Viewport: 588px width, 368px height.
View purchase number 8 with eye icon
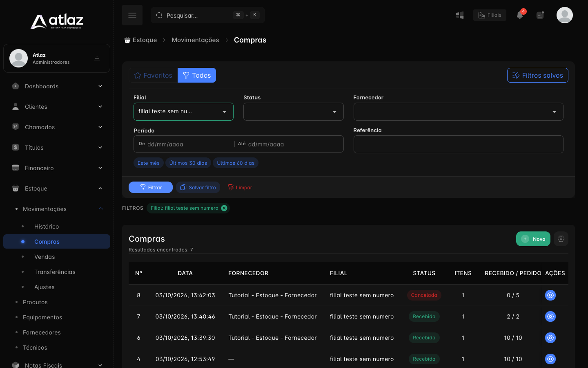click(550, 295)
